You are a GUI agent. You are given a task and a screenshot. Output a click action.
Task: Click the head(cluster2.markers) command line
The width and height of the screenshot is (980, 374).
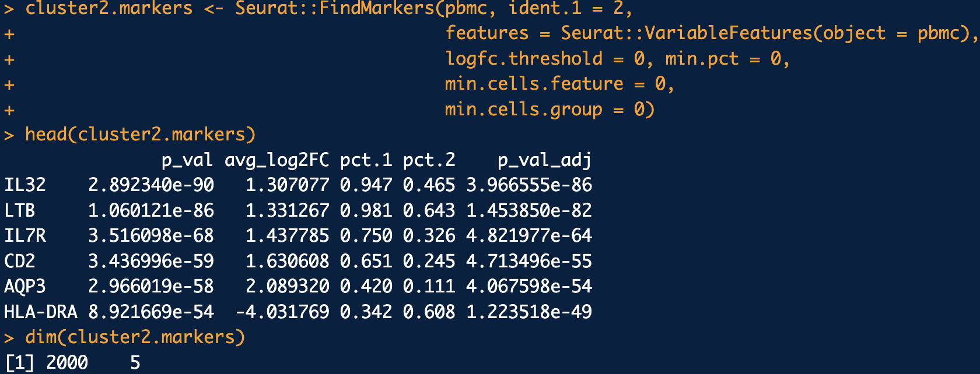pos(140,135)
